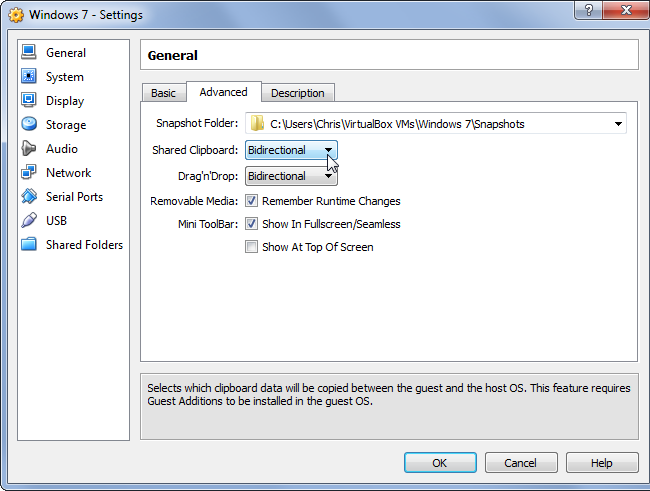Open the dialog Help button
The width and height of the screenshot is (650, 491).
pyautogui.click(x=601, y=463)
